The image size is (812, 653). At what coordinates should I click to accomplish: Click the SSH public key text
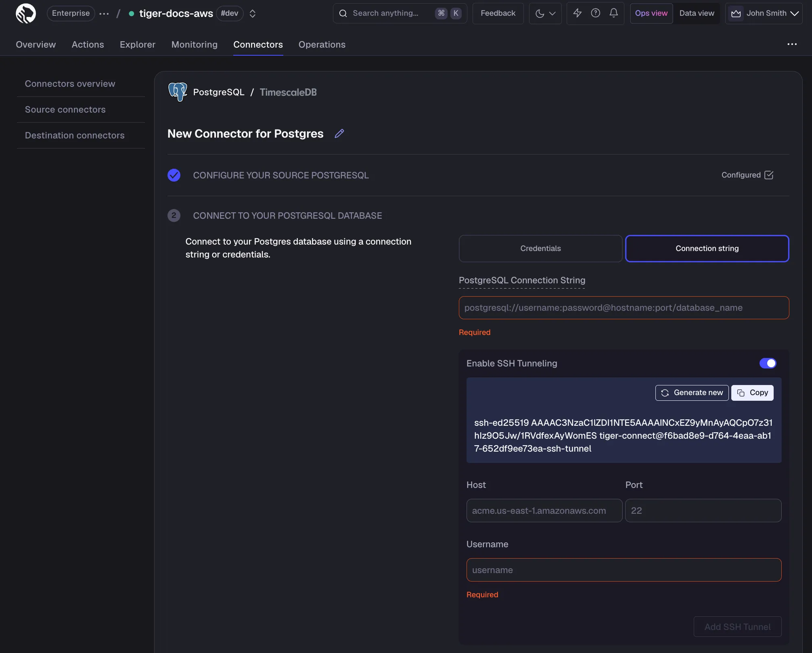(x=623, y=435)
